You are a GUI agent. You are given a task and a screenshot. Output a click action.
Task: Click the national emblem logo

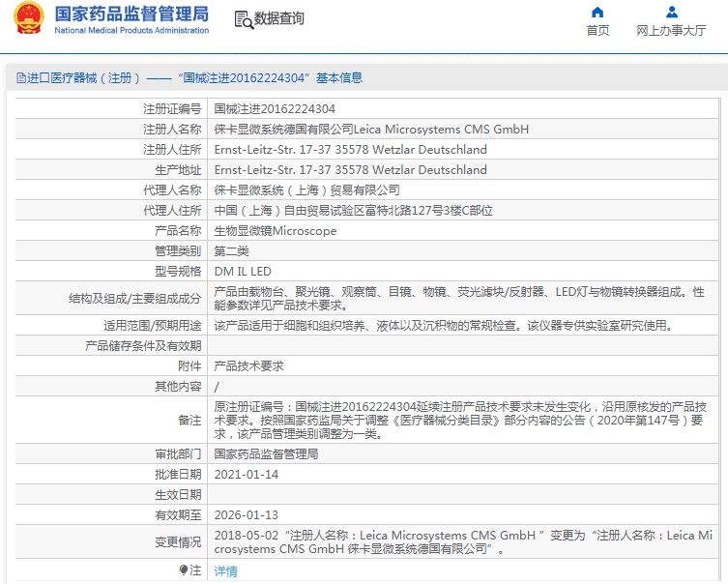[29, 18]
